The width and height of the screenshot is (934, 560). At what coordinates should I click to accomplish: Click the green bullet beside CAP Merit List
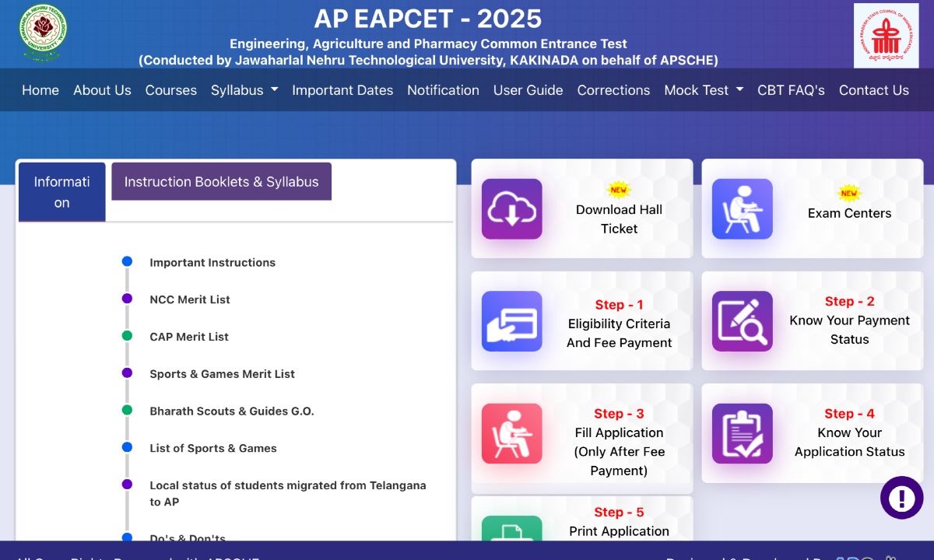pos(127,336)
